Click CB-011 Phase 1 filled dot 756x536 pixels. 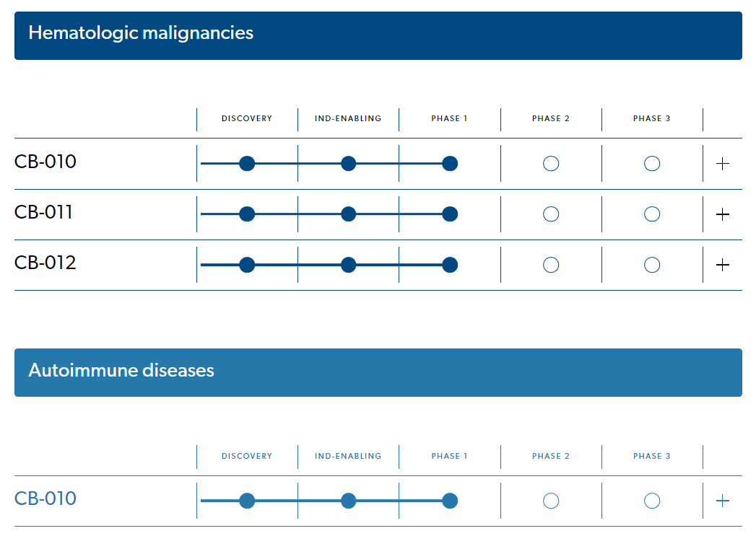450,214
